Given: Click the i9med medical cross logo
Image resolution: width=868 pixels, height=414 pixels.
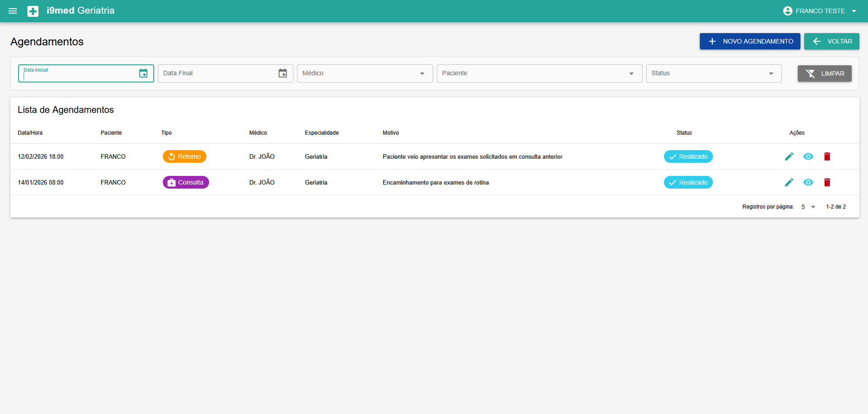Looking at the screenshot, I should 33,11.
